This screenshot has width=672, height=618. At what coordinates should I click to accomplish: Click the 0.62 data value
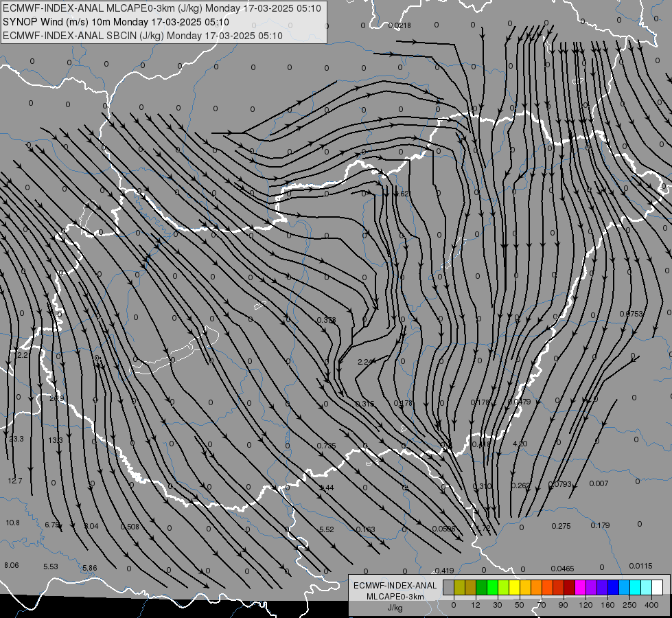[402, 194]
